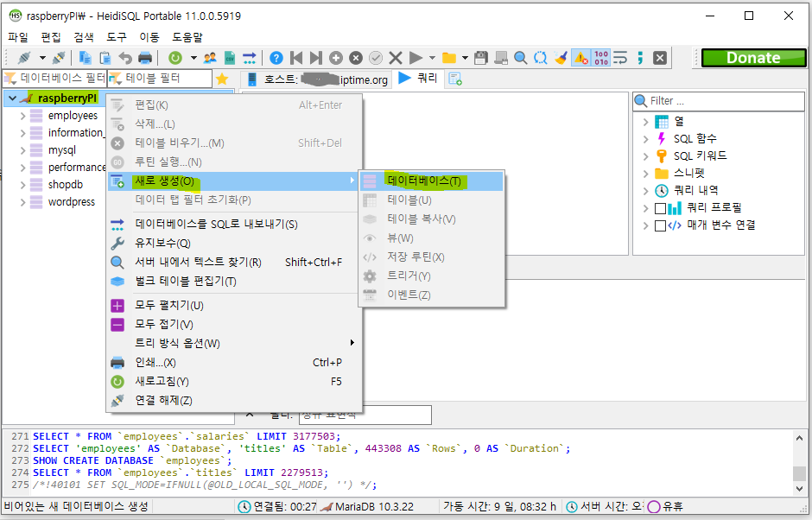Open the 도움말 menu
The width and height of the screenshot is (812, 520).
coord(187,37)
